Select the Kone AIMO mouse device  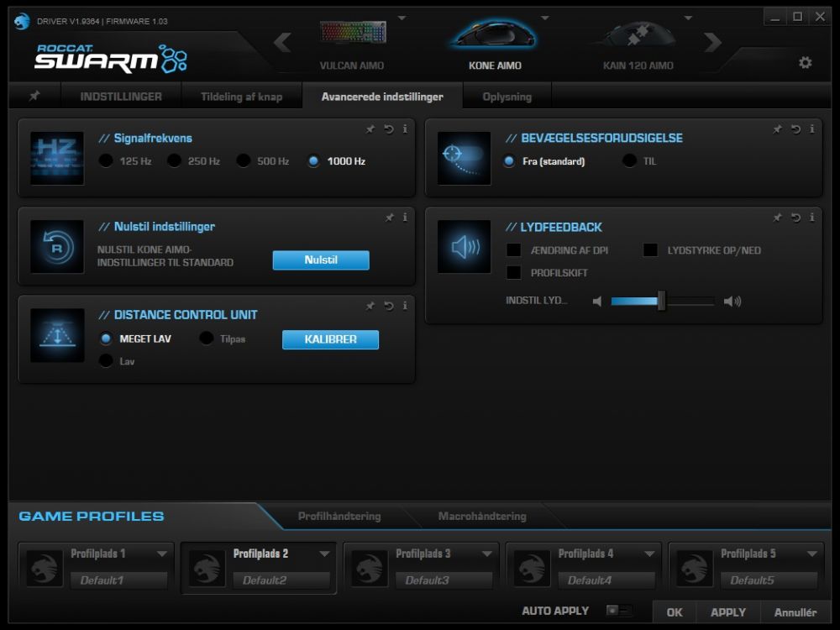495,45
